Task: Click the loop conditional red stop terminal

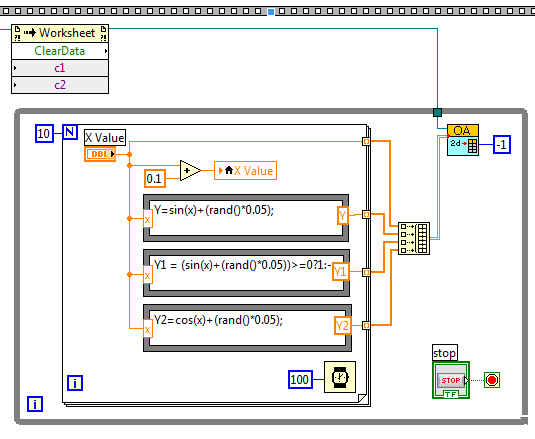Action: point(492,380)
